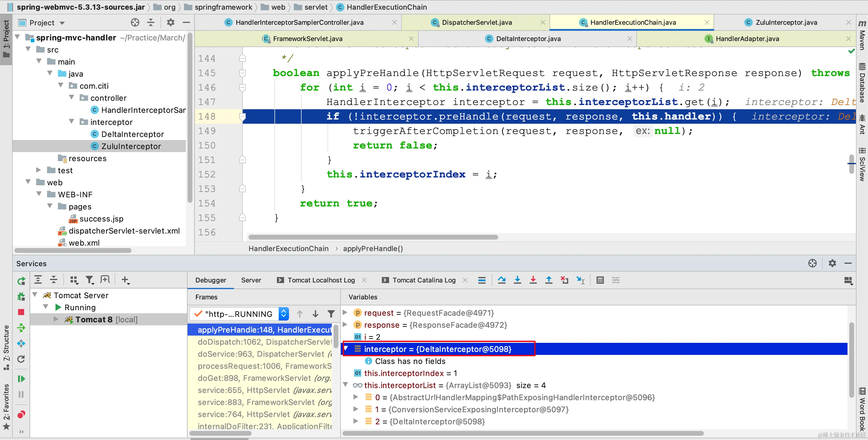Open the Structure tool window
Viewport: 868px width, 440px height.
6,347
